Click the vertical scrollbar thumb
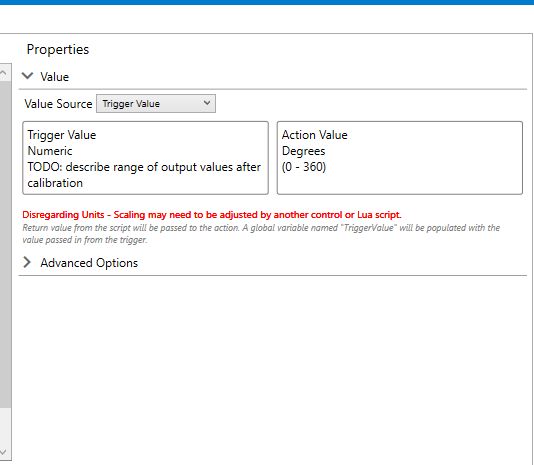Viewport: 534px width, 465px height. click(5, 244)
